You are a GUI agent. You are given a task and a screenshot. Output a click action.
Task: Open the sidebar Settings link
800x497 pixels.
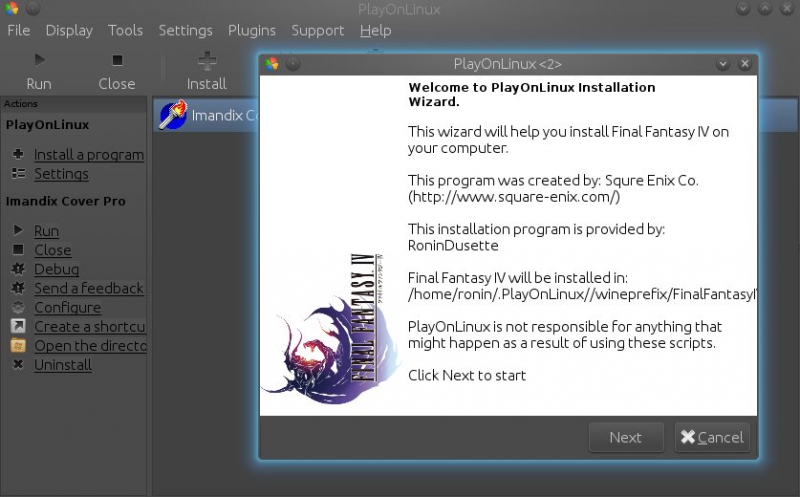tap(61, 173)
